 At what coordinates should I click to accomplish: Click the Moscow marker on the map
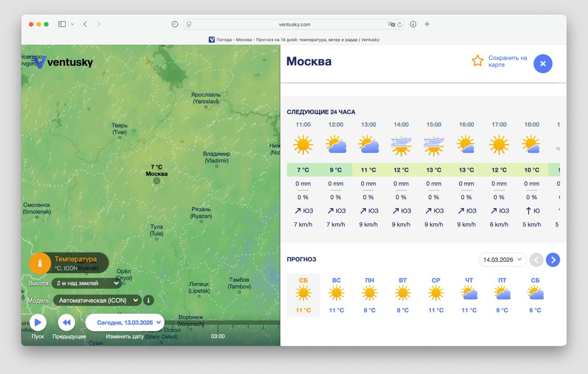156,181
